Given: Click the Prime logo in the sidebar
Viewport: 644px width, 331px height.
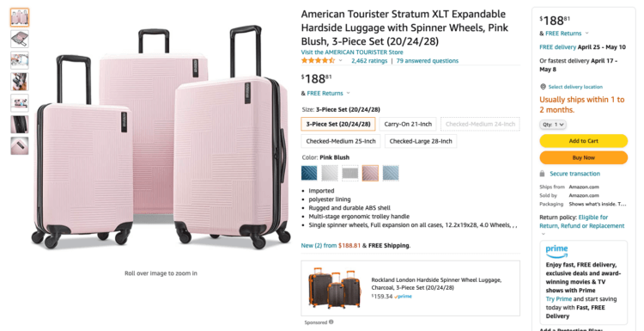Looking at the screenshot, I should pos(556,250).
